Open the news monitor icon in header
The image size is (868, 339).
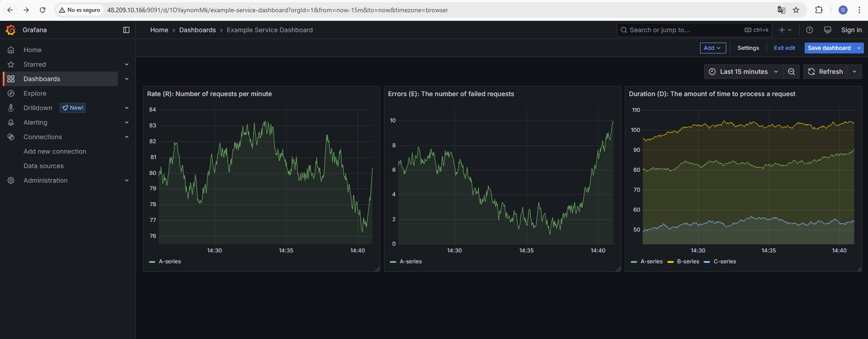pyautogui.click(x=828, y=30)
